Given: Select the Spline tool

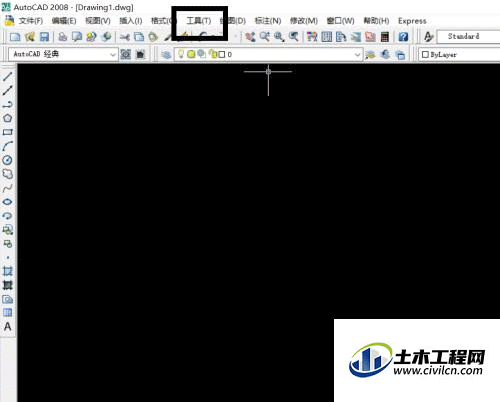Looking at the screenshot, I should (x=8, y=188).
